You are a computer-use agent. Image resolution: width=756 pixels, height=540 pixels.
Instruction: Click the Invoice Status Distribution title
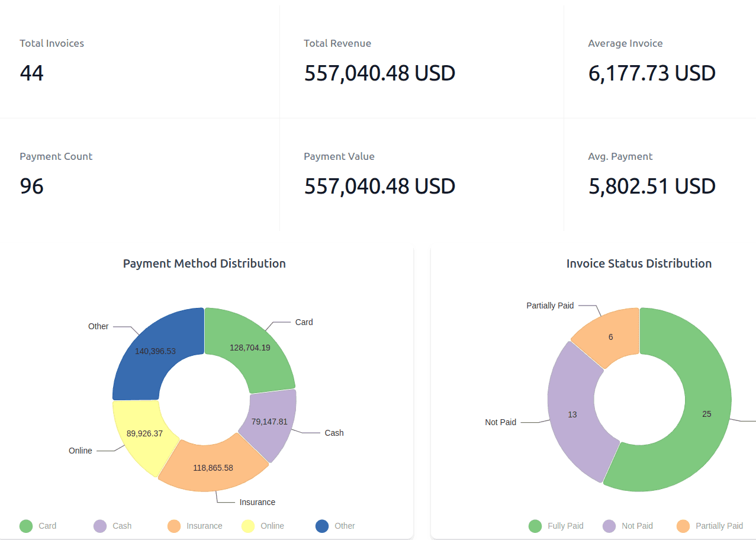coord(639,263)
